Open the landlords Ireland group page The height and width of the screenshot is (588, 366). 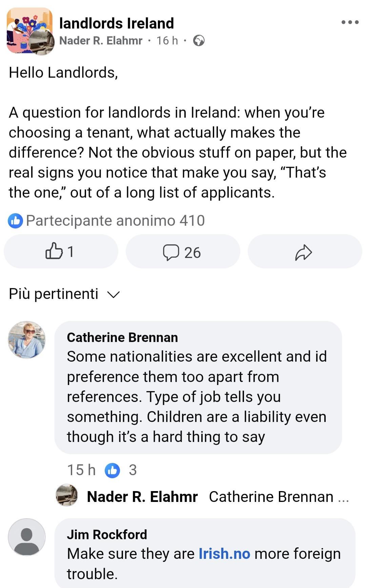[x=116, y=23]
